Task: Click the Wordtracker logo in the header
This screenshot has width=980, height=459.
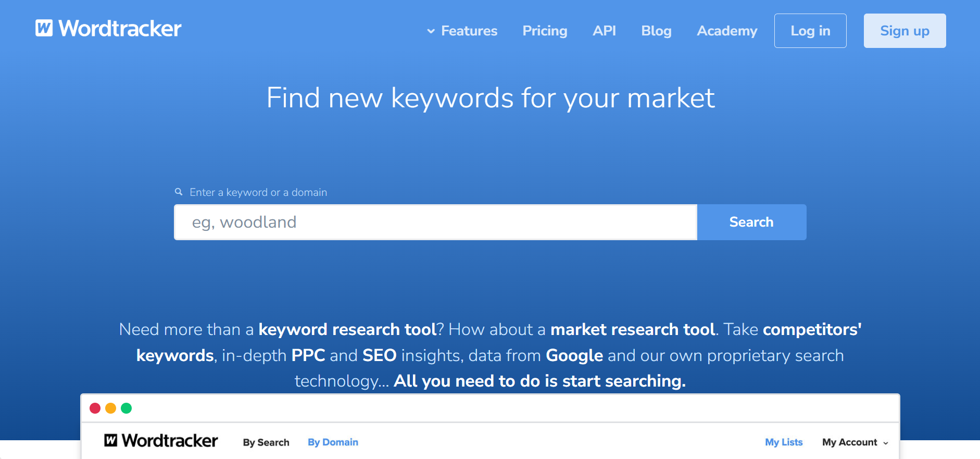Action: point(108,29)
